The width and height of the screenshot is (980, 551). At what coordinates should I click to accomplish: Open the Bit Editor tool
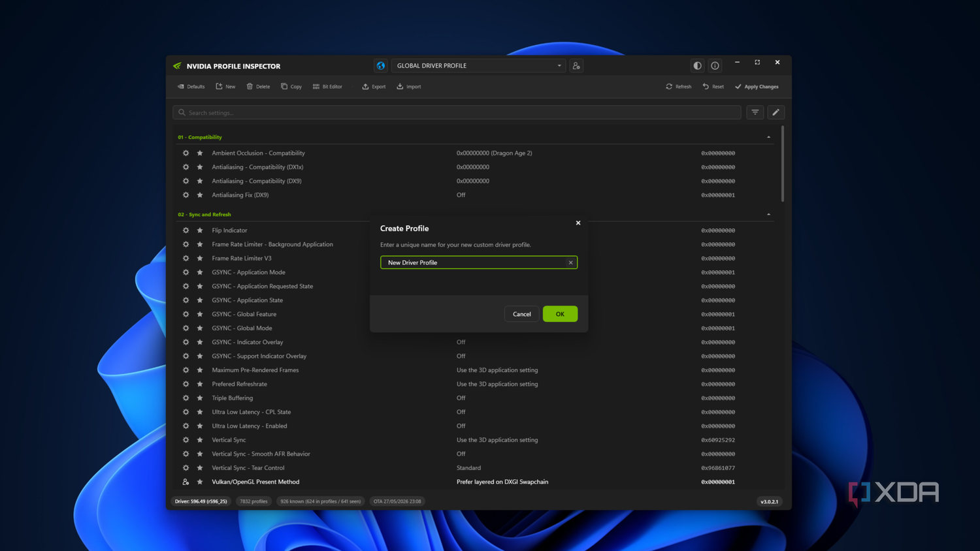pos(327,87)
